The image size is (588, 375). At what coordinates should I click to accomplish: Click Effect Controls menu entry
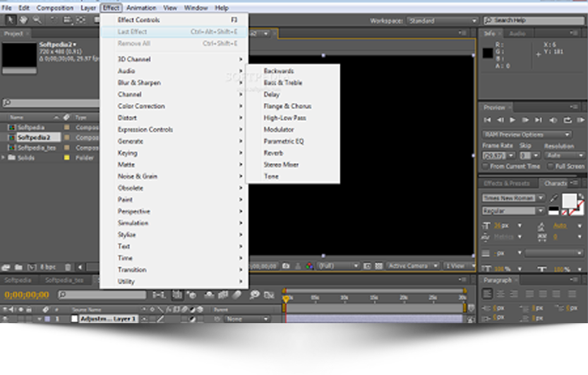pos(174,20)
